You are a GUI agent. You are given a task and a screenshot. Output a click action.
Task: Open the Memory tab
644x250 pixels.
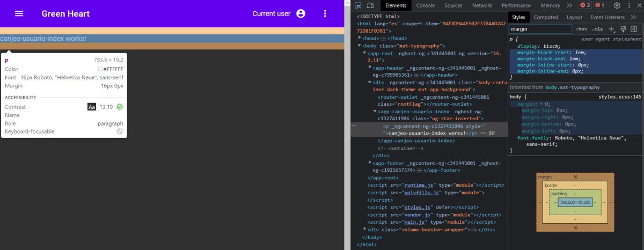click(550, 5)
